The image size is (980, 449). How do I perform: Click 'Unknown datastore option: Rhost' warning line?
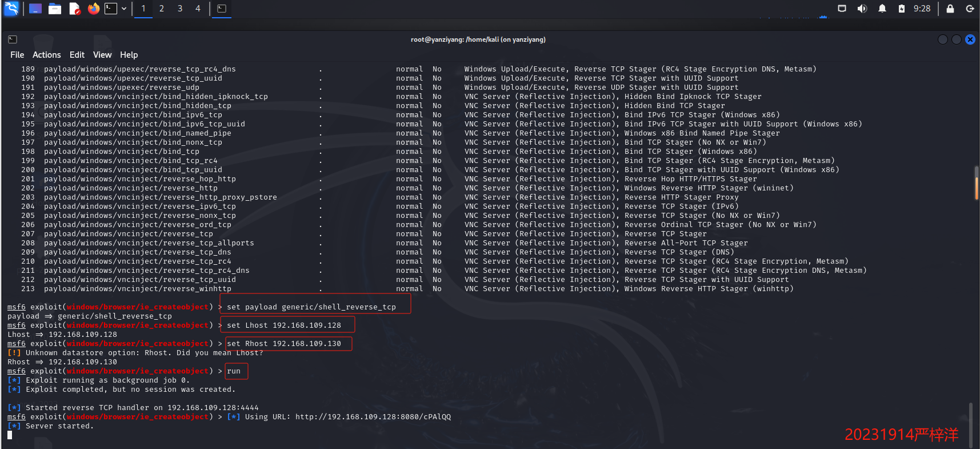(x=135, y=353)
